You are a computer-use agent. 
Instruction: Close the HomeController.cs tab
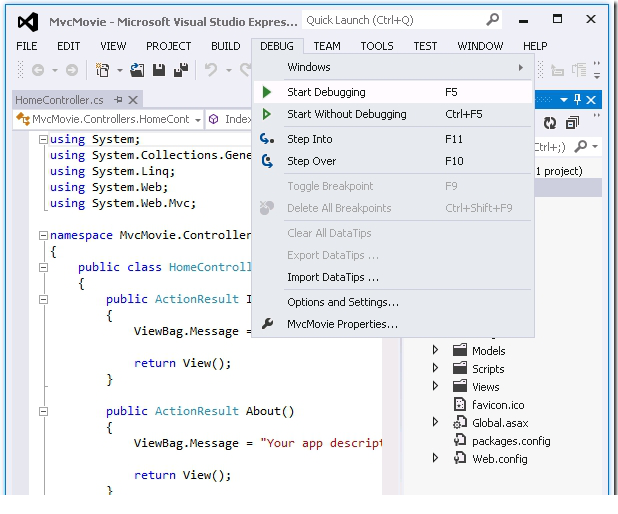[133, 100]
